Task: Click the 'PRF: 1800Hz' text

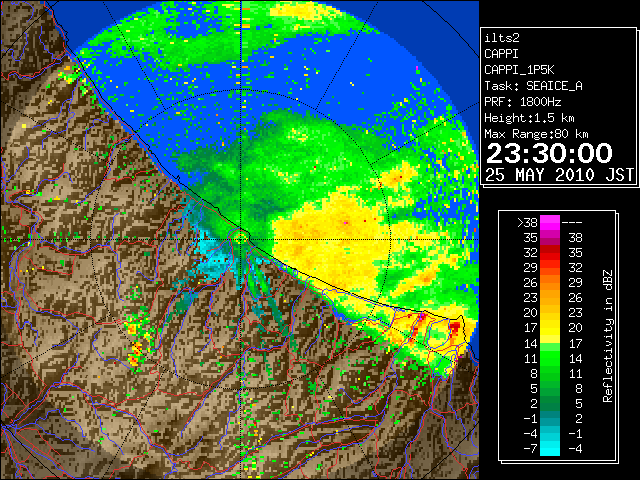Action: pyautogui.click(x=522, y=102)
